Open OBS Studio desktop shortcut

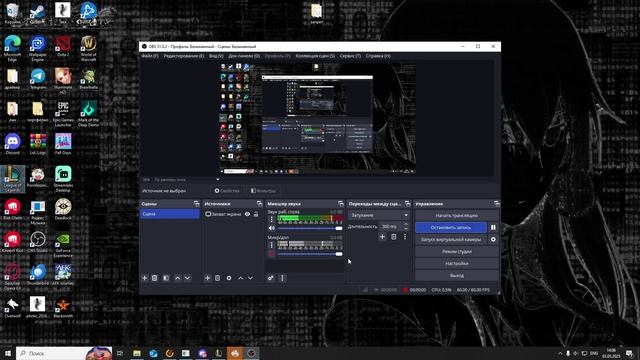[x=38, y=242]
